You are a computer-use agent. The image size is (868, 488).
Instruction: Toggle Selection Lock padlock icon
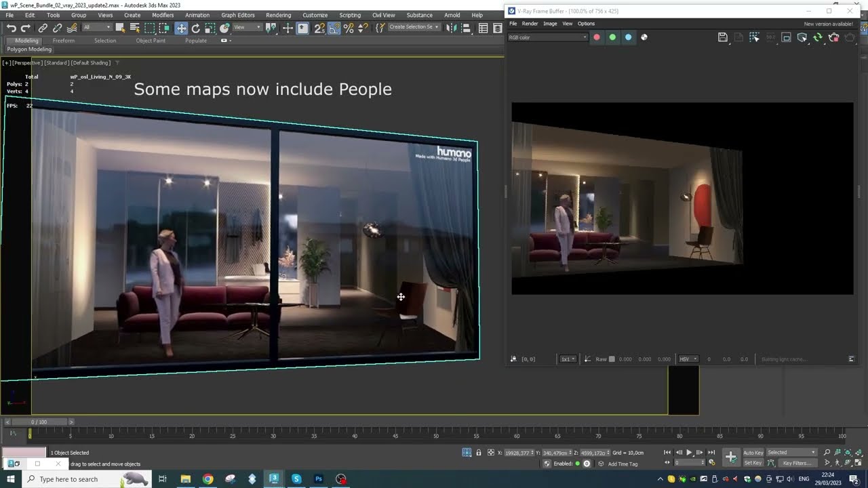pos(479,453)
